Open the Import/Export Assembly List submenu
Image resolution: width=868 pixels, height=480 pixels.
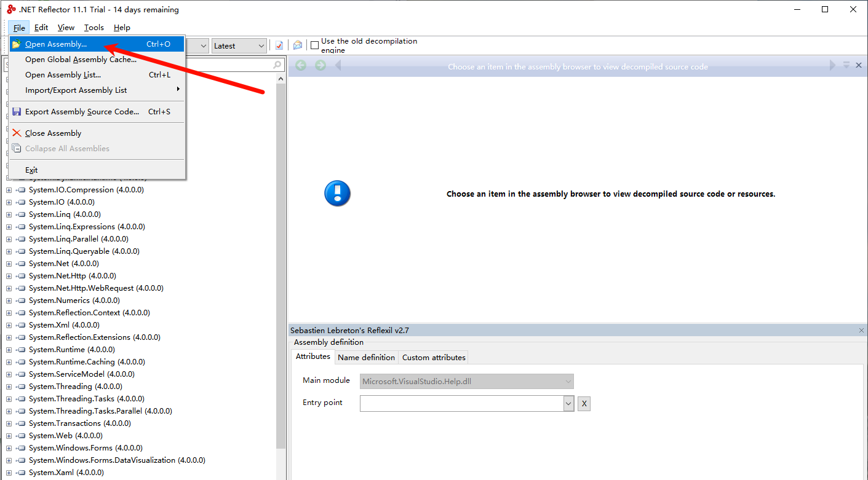coord(97,90)
